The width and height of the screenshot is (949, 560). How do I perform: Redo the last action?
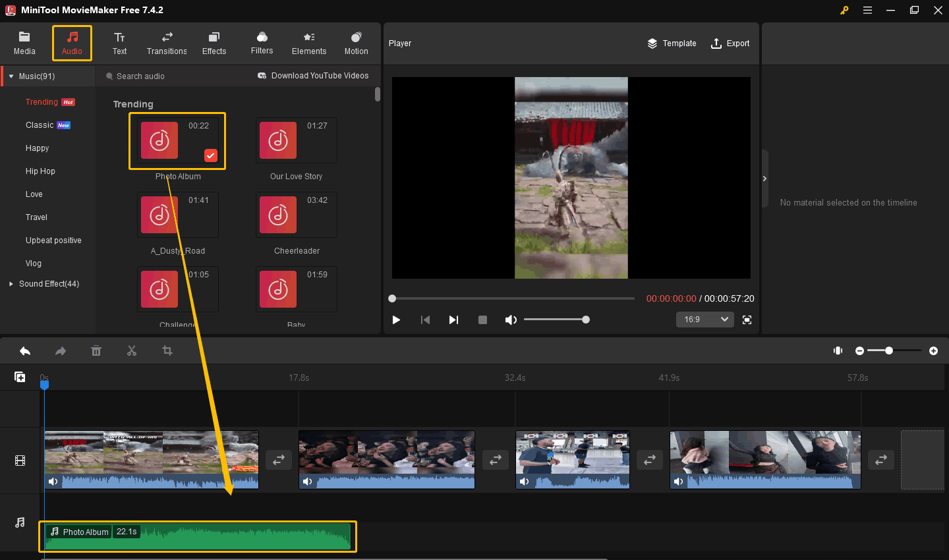click(x=61, y=351)
